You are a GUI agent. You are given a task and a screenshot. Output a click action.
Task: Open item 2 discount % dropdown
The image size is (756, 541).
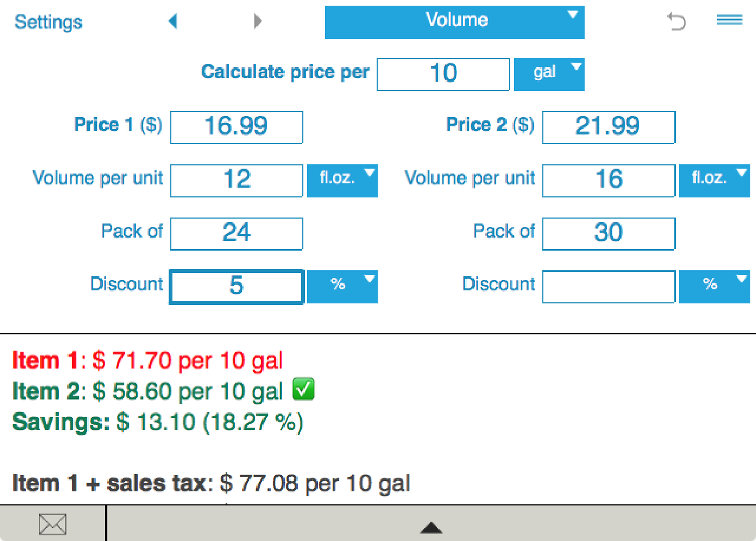(714, 287)
